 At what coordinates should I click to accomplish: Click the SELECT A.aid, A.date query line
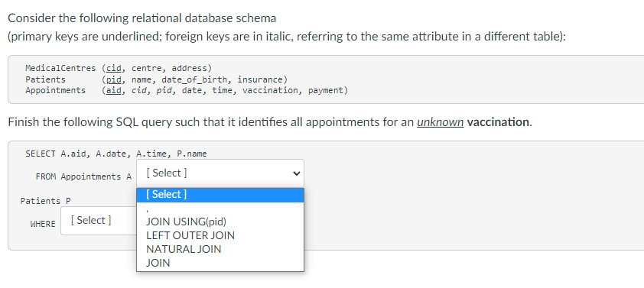pyautogui.click(x=115, y=154)
